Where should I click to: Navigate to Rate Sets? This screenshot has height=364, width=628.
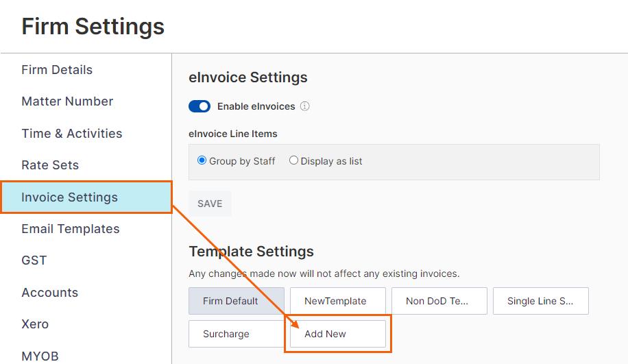click(x=50, y=165)
